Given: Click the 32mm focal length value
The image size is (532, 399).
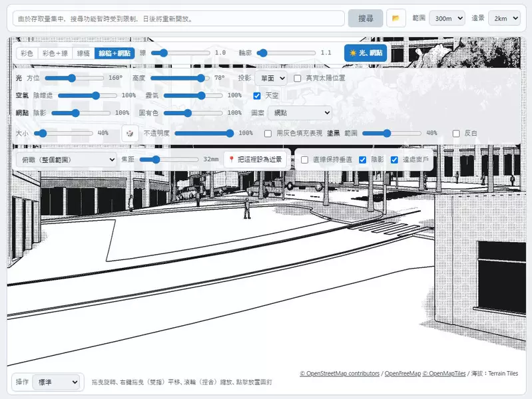Looking at the screenshot, I should (210, 159).
